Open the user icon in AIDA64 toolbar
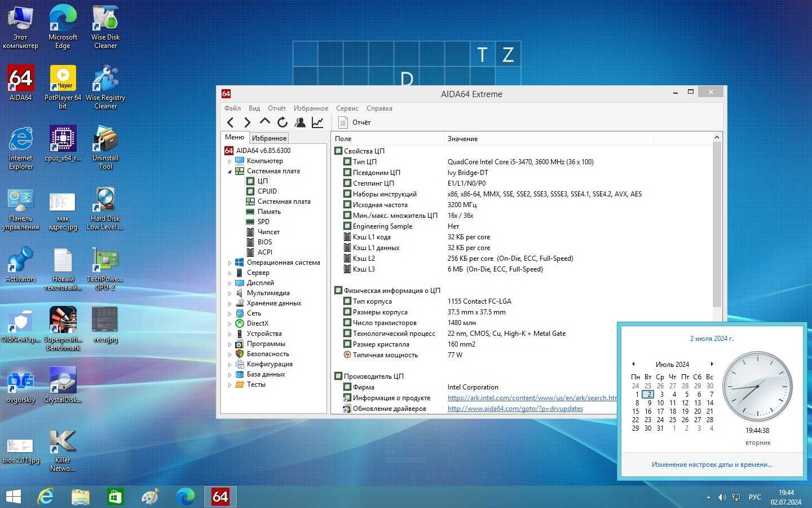This screenshot has width=812, height=508. 300,122
